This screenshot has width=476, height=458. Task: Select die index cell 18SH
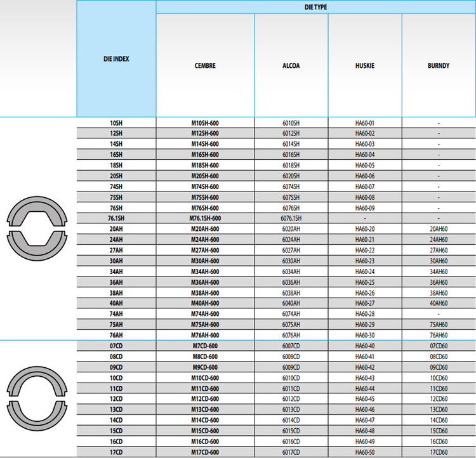coord(116,165)
